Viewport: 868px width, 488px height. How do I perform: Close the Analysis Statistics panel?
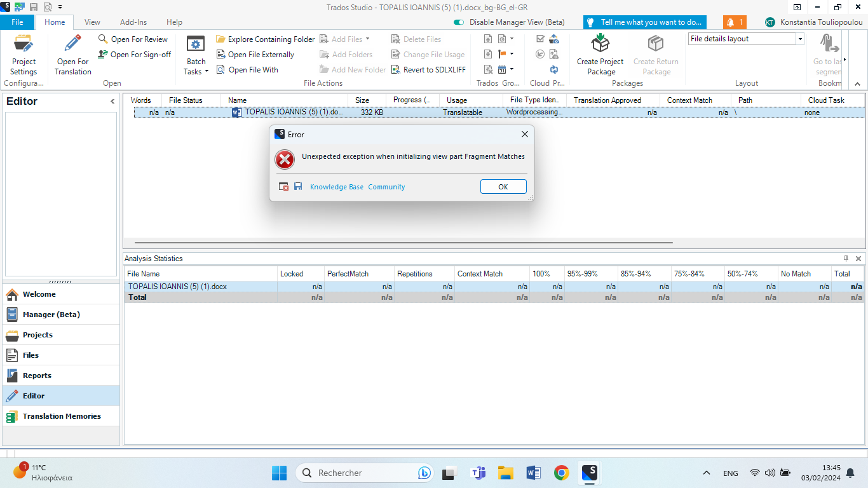coord(858,259)
